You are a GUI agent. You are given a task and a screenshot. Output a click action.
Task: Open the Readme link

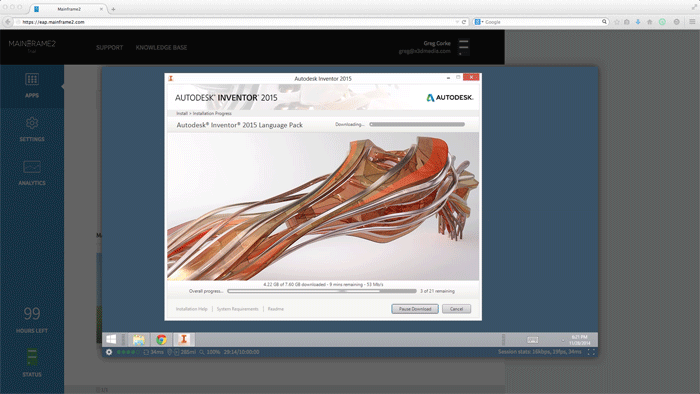pos(275,309)
